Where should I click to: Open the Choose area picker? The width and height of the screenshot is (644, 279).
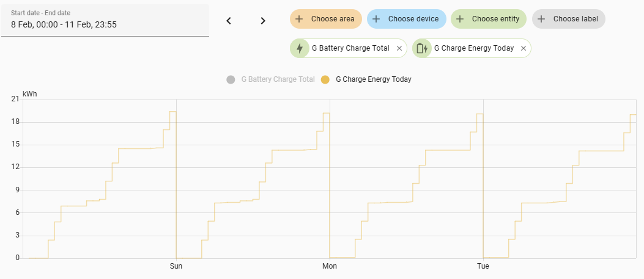point(332,19)
